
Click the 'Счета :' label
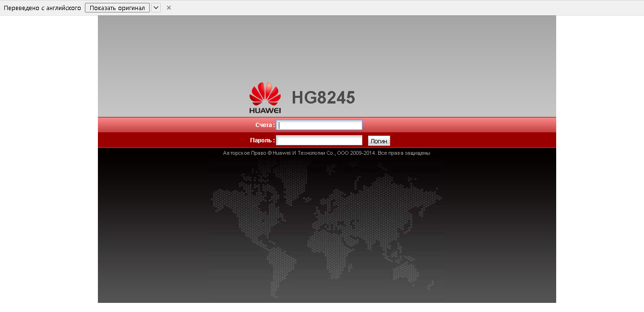(x=265, y=125)
